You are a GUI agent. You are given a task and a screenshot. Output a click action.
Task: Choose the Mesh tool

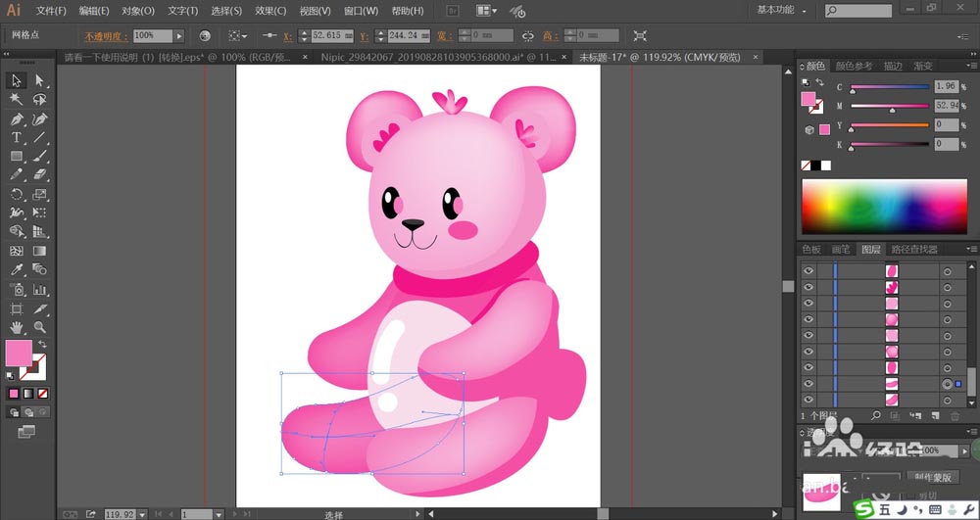[x=17, y=251]
